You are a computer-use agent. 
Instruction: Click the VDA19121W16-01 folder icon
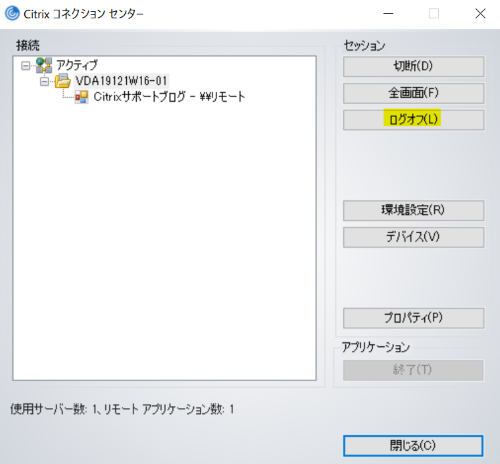click(x=63, y=81)
